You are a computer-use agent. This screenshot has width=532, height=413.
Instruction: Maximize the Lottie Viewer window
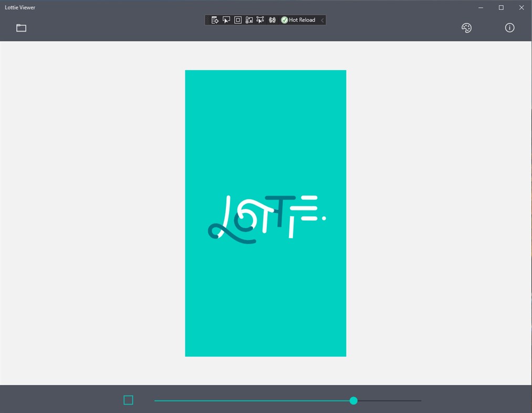(501, 7)
